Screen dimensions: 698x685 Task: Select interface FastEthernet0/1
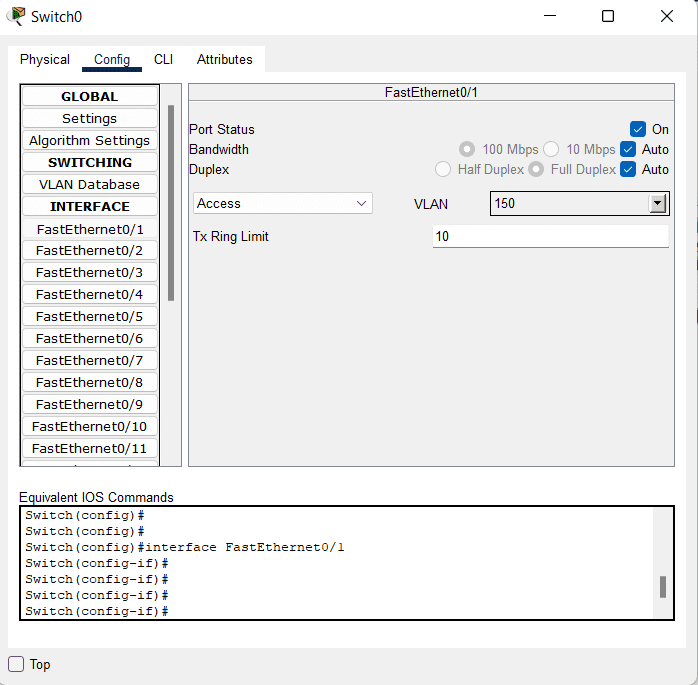[x=89, y=229]
